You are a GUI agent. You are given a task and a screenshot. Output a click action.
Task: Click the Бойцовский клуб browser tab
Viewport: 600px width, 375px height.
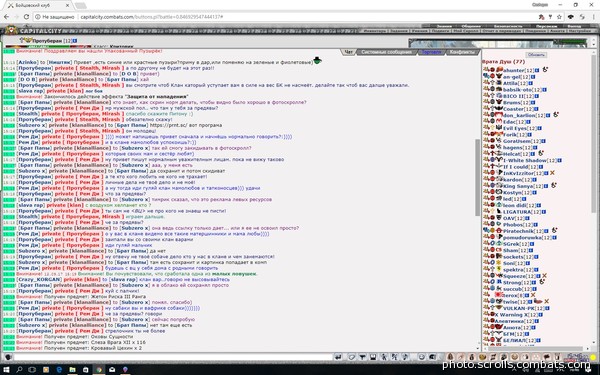pyautogui.click(x=39, y=5)
